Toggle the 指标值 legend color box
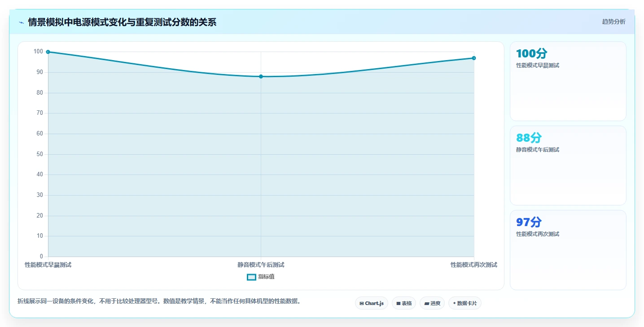 click(x=251, y=277)
